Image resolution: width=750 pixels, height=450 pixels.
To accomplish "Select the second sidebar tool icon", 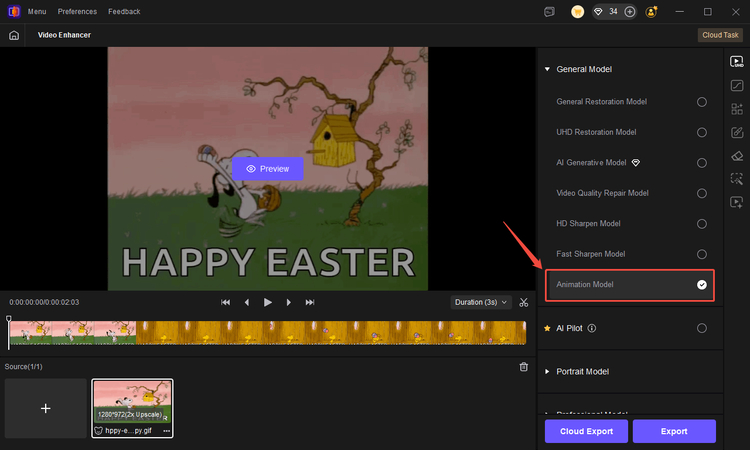I will (x=737, y=86).
